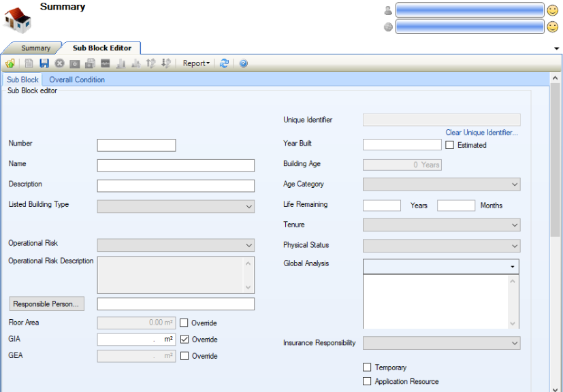Uncheck the GIA Override checkbox
Screen dimensions: 563x392
[184, 340]
